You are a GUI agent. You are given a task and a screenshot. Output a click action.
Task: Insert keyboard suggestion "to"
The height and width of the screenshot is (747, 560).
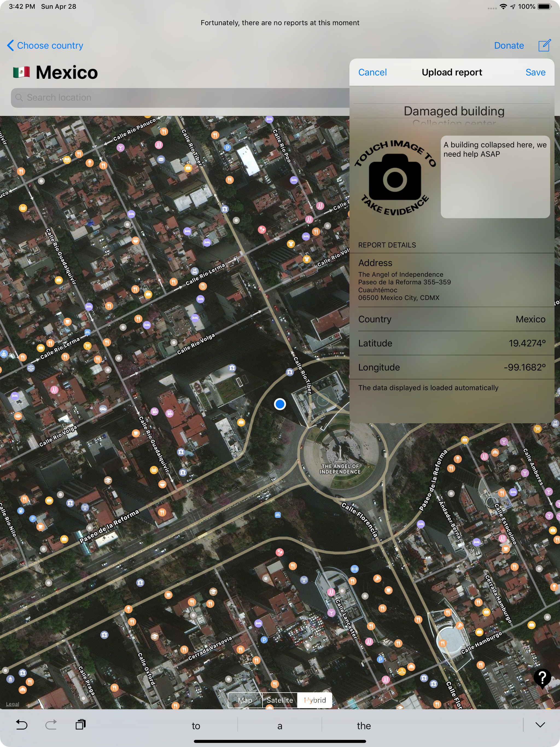coord(196,726)
